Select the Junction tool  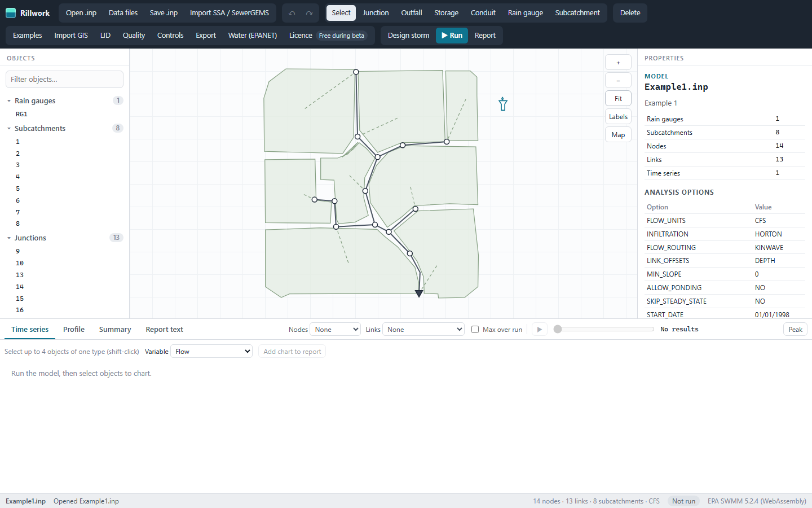[x=376, y=13]
